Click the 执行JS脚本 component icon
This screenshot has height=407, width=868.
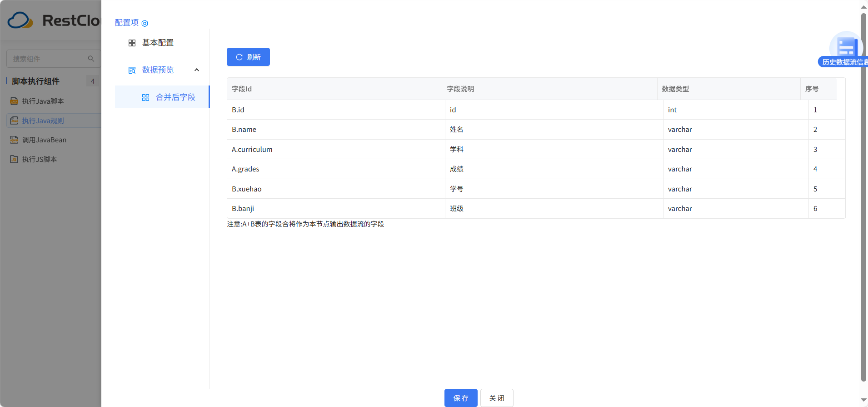click(14, 159)
